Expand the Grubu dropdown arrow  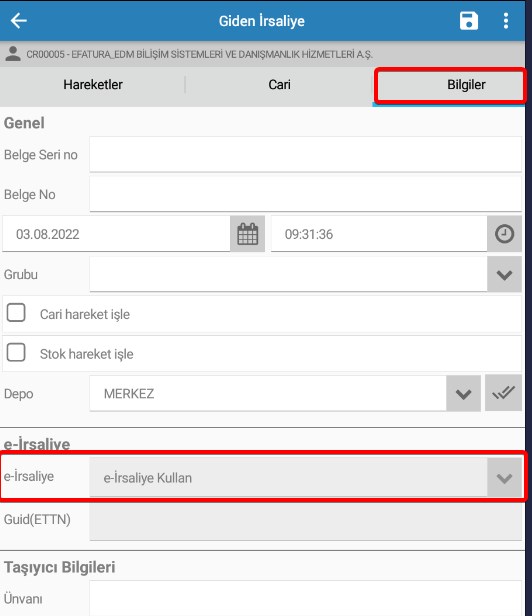click(504, 274)
